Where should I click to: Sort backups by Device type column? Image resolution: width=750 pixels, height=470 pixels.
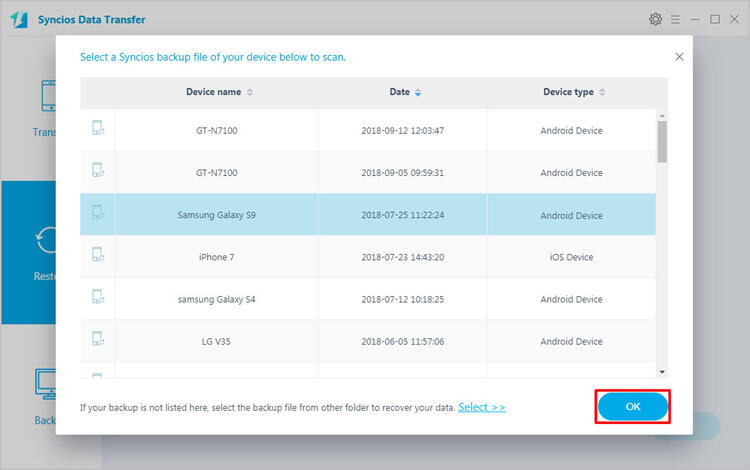click(574, 92)
